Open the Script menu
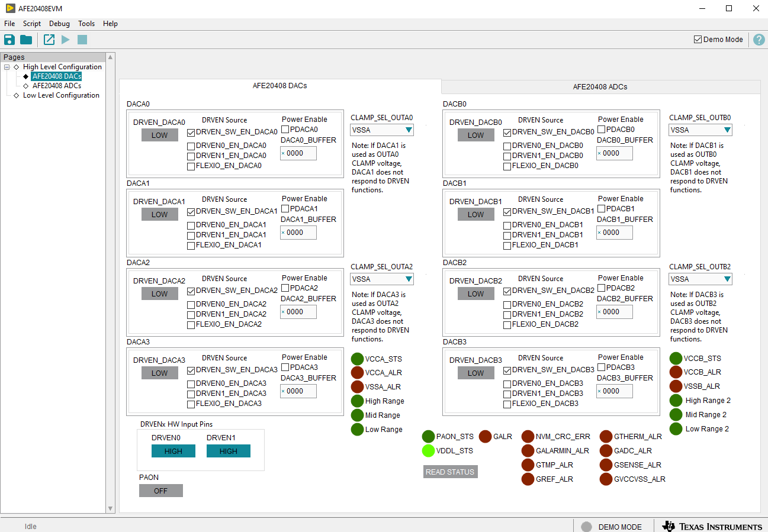The height and width of the screenshot is (532, 768). [x=32, y=24]
